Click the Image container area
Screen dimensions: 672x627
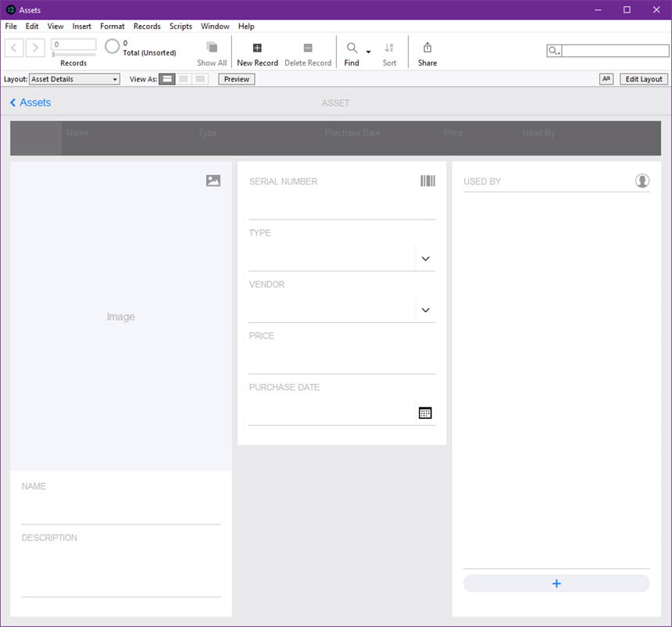(121, 316)
